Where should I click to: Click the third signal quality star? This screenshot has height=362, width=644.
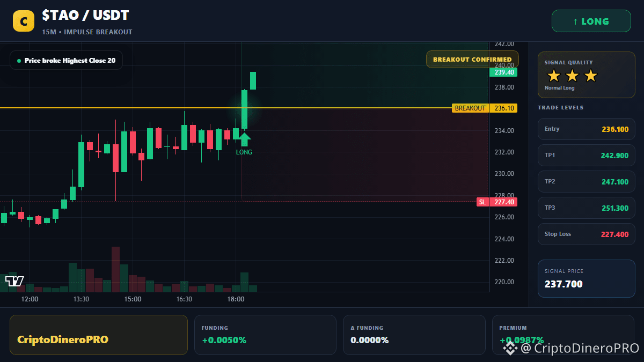point(590,76)
